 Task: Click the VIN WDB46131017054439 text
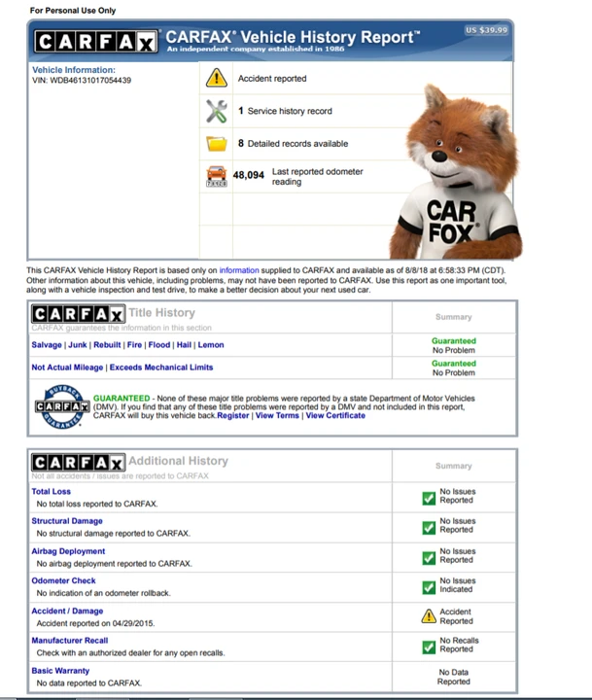82,81
